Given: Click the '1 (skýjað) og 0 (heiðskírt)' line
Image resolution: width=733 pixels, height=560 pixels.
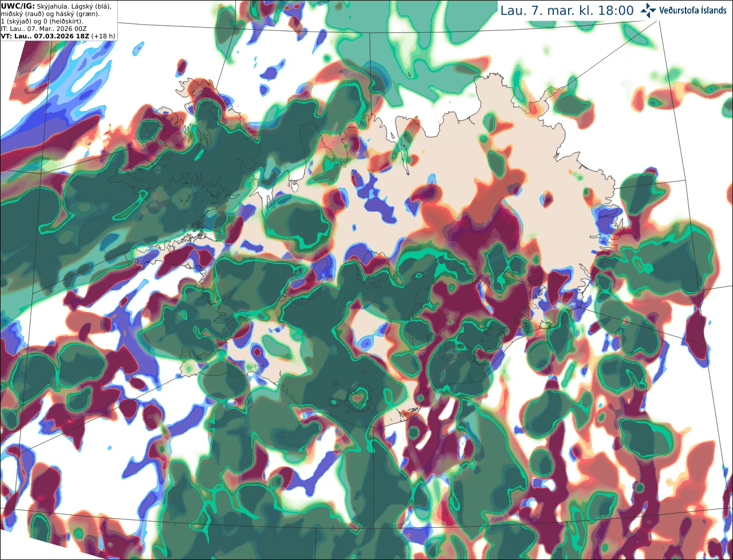Looking at the screenshot, I should pyautogui.click(x=42, y=21).
